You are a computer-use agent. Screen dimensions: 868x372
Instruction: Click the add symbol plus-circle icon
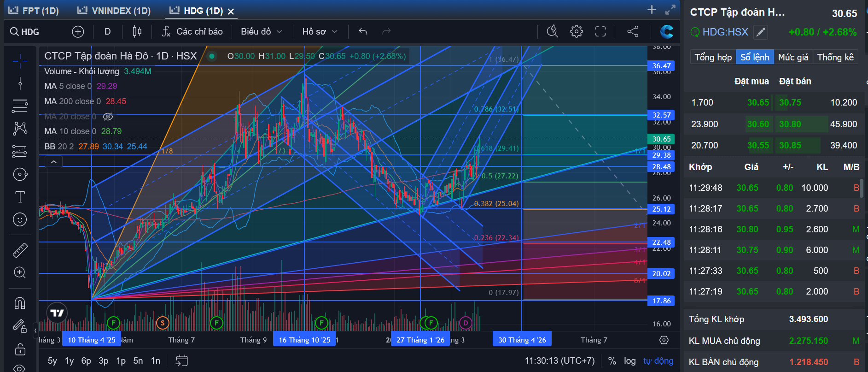pos(78,31)
